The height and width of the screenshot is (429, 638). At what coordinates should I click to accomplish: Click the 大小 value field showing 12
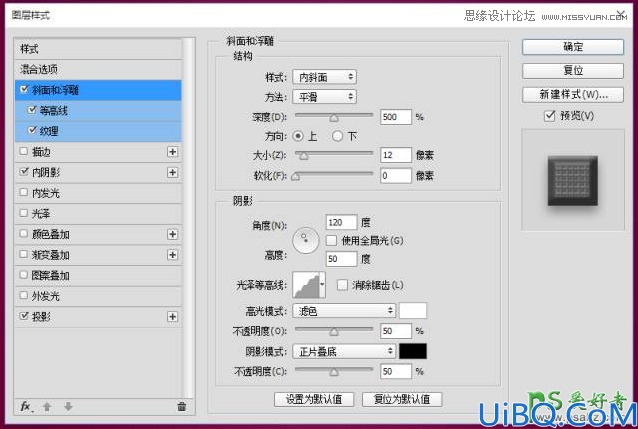tap(395, 155)
